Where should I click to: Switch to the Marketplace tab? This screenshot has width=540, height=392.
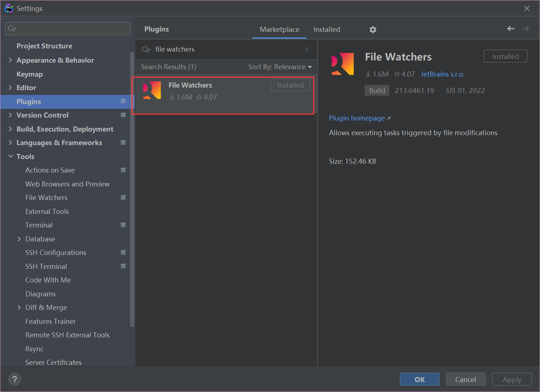click(x=280, y=30)
